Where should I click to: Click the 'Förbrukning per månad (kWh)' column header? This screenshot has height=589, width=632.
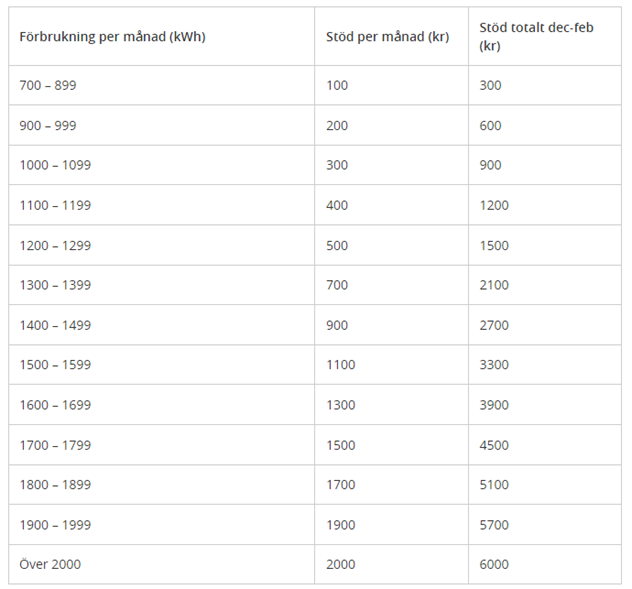tap(112, 37)
